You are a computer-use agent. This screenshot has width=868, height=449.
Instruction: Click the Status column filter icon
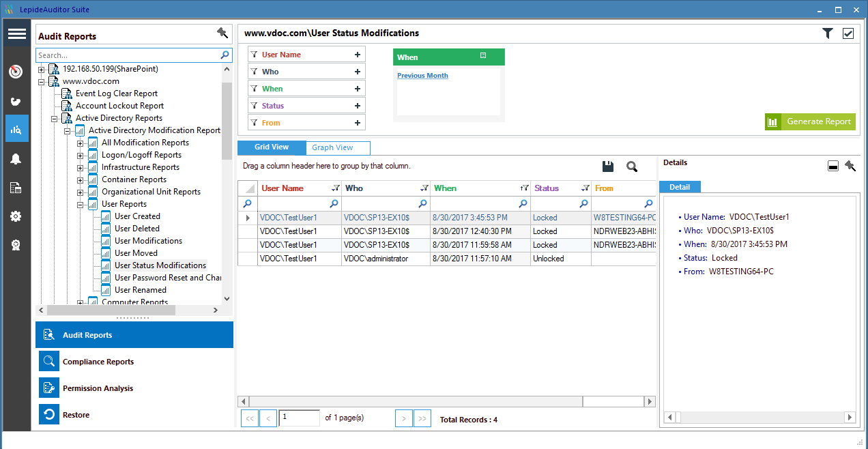point(585,188)
